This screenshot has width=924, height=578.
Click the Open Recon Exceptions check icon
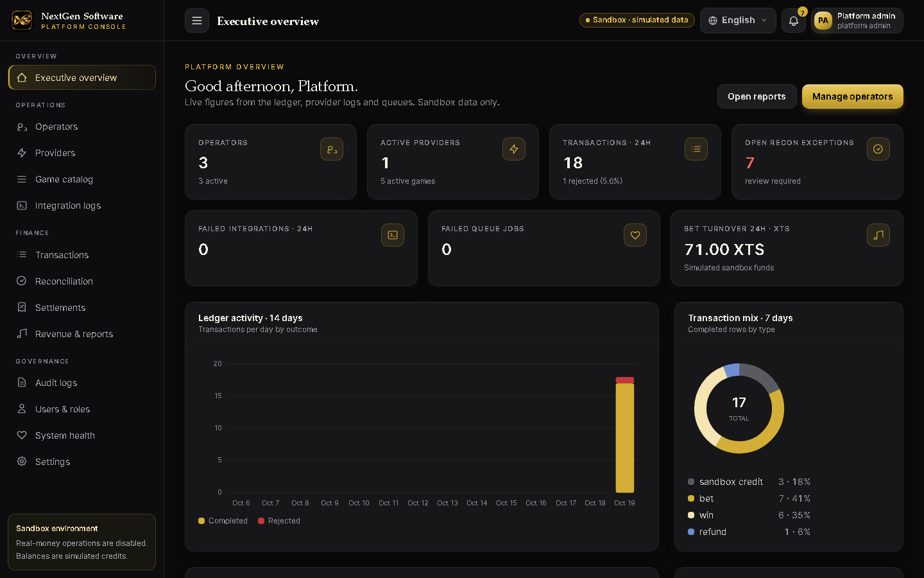pyautogui.click(x=878, y=149)
